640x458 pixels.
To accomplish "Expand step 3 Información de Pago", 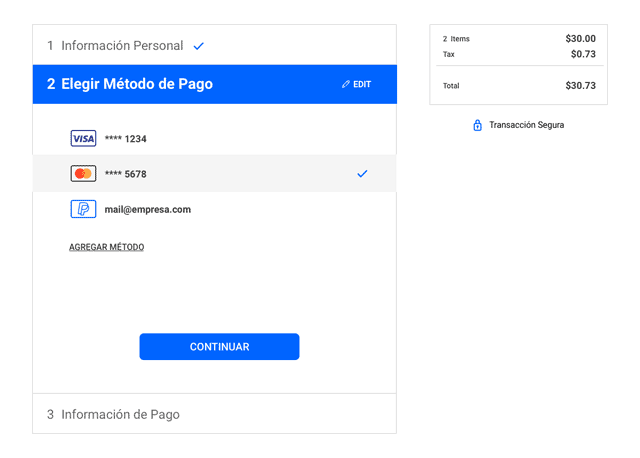I will [x=113, y=414].
